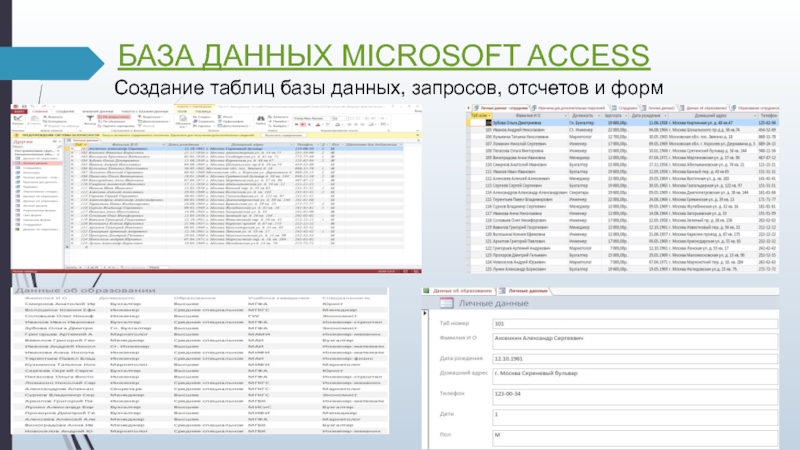This screenshot has height=450, width=800.
Task: Click the Телефон field showing 123-00-34
Action: [x=635, y=397]
